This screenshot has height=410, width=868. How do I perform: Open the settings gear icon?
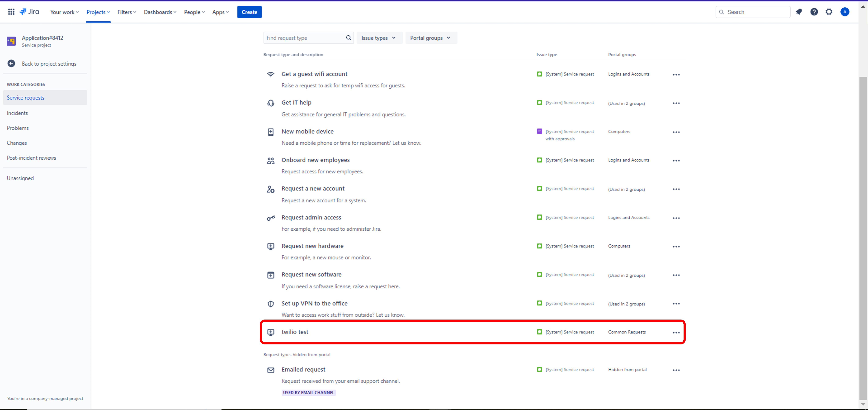point(829,12)
